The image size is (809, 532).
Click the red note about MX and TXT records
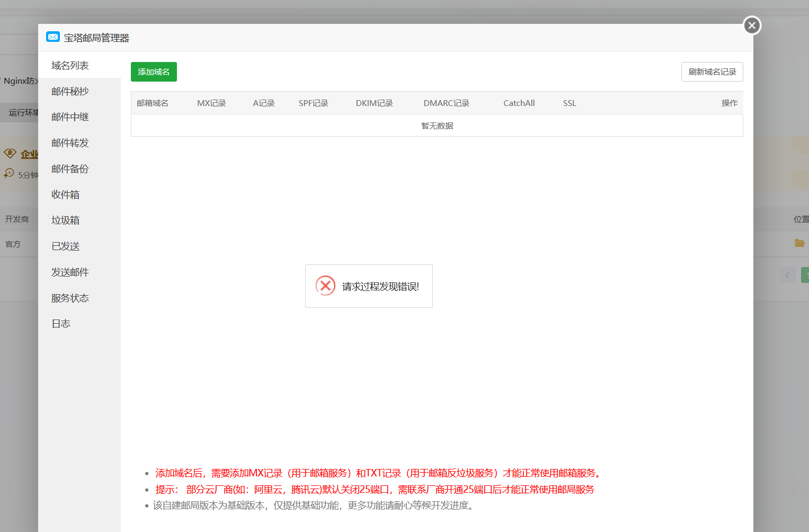378,473
